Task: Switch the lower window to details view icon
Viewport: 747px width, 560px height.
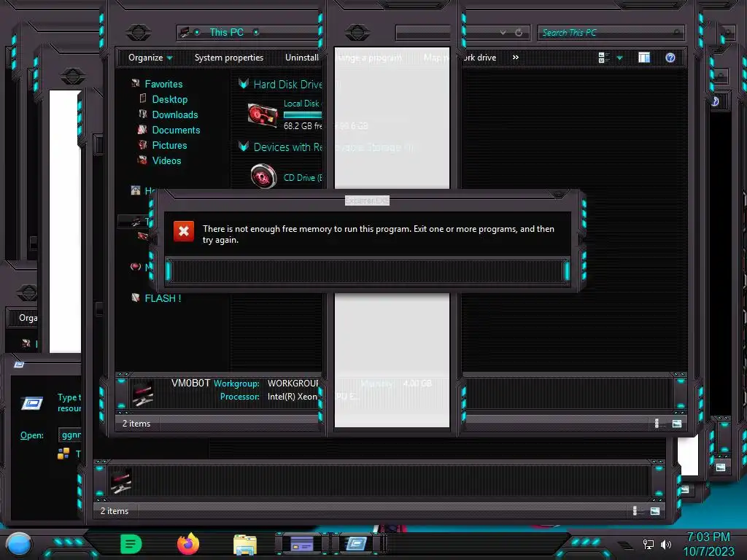Action: pyautogui.click(x=635, y=511)
